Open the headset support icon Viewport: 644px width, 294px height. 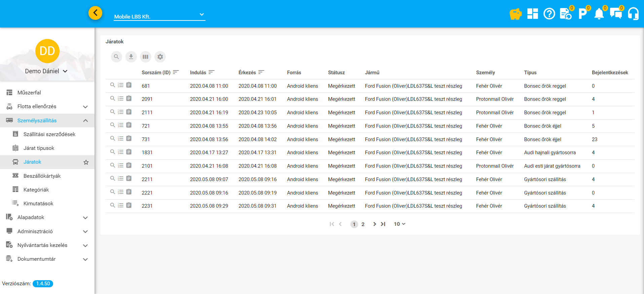pos(633,14)
